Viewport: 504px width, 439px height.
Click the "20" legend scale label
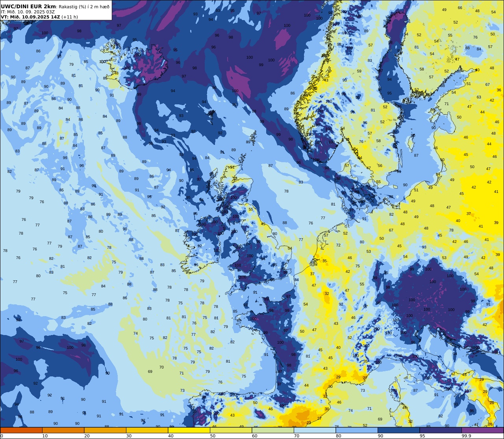(87, 436)
